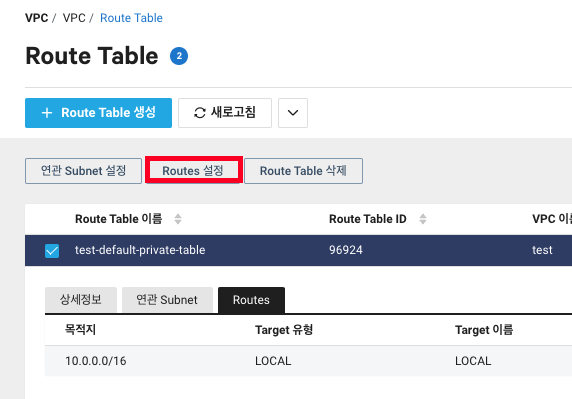Click the Route Table 이름 column header
Image resolution: width=572 pixels, height=399 pixels.
click(119, 219)
